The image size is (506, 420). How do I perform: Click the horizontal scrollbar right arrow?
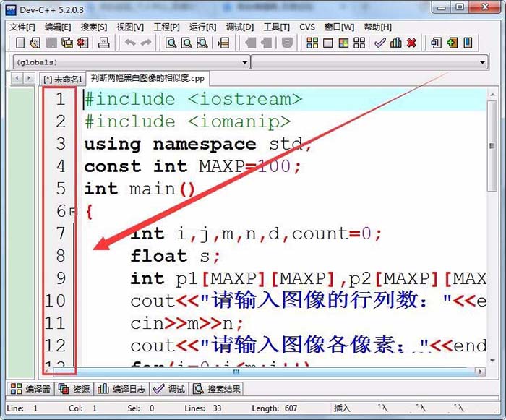pyautogui.click(x=480, y=372)
